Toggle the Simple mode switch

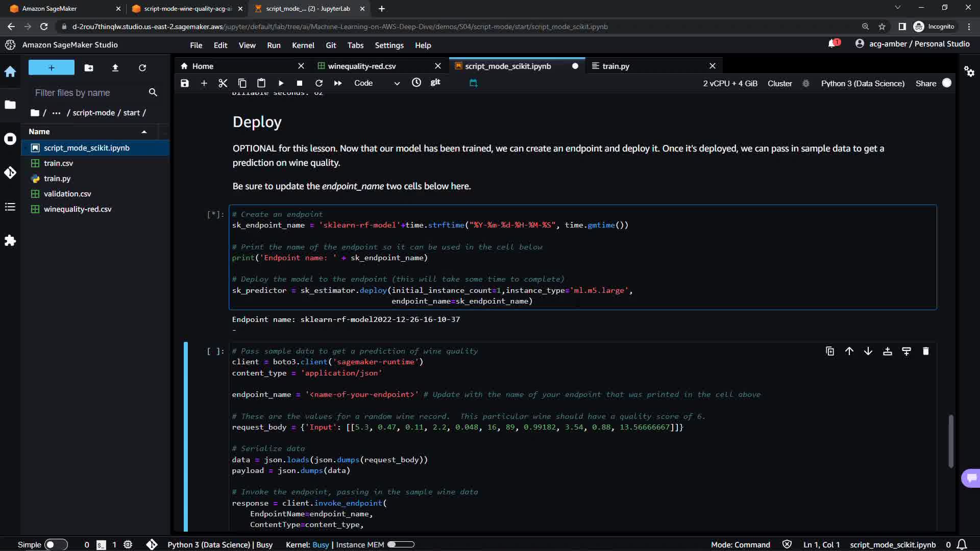tap(56, 544)
